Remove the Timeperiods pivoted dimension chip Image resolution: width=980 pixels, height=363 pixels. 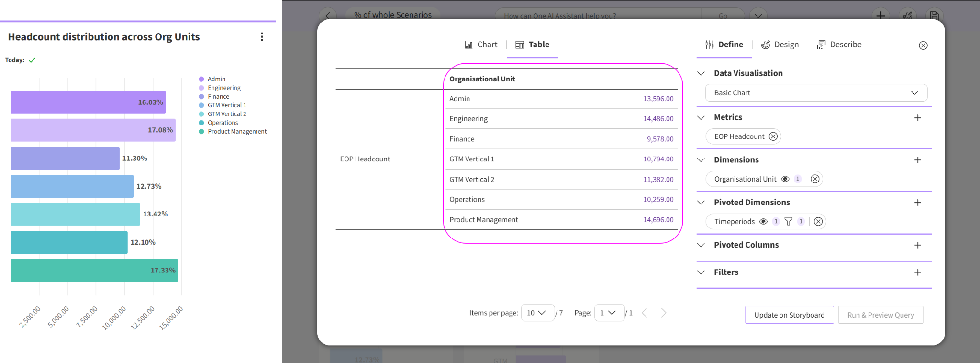(818, 222)
